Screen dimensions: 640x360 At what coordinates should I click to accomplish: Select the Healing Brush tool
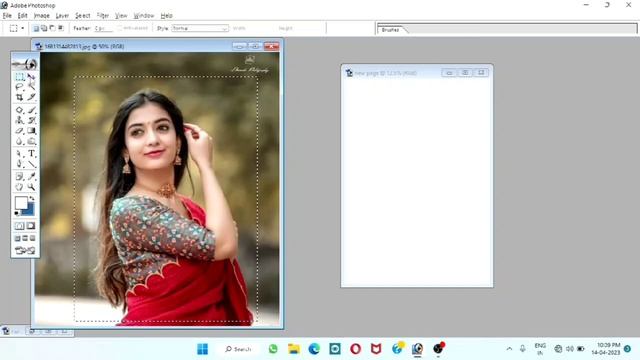[x=19, y=110]
